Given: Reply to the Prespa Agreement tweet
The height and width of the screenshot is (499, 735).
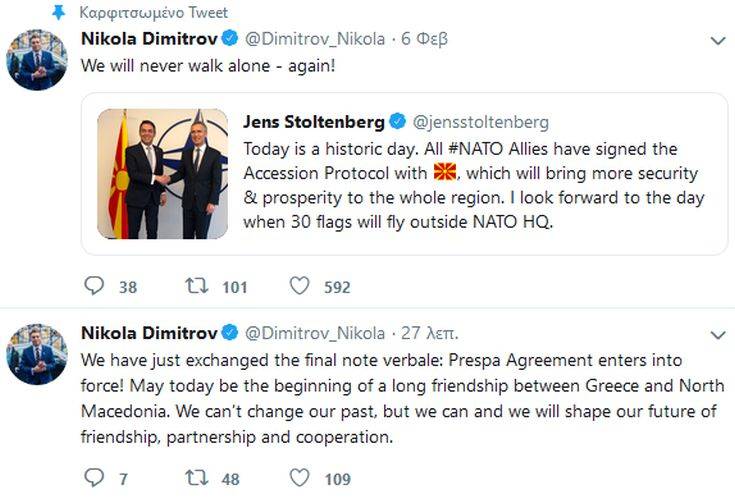Looking at the screenshot, I should click(95, 479).
